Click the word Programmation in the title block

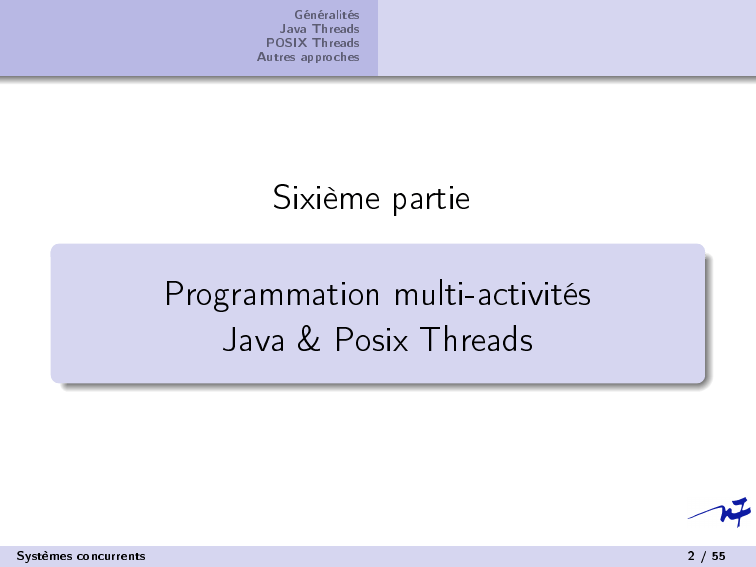(272, 296)
